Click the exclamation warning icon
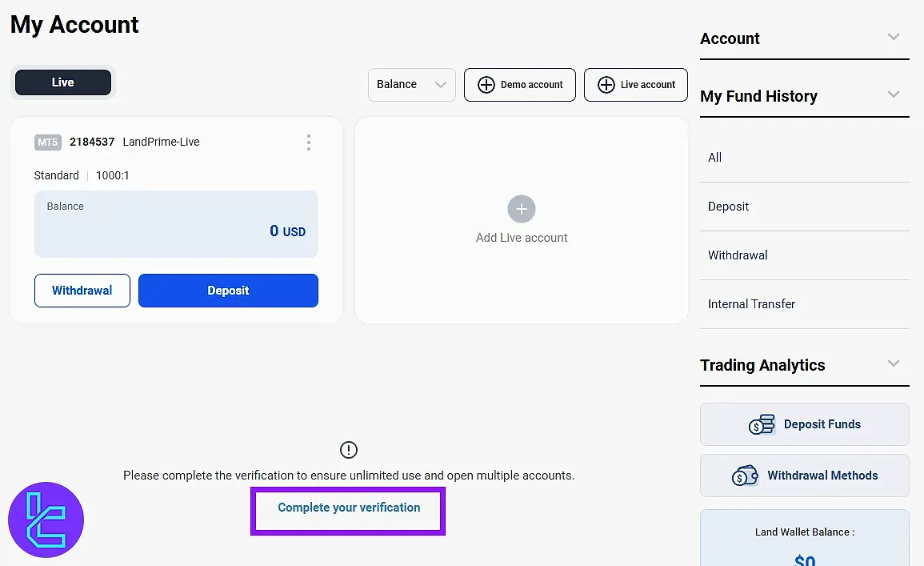The width and height of the screenshot is (924, 566). click(x=348, y=450)
